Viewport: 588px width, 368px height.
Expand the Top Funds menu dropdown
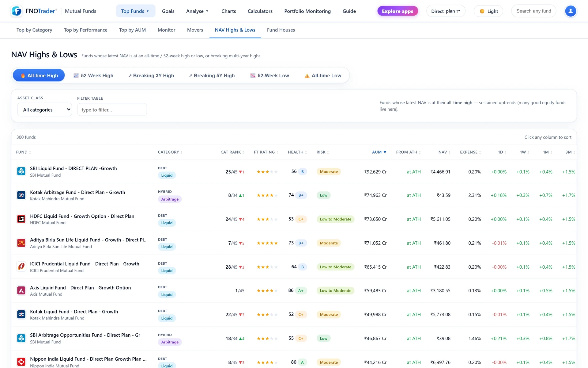(135, 11)
